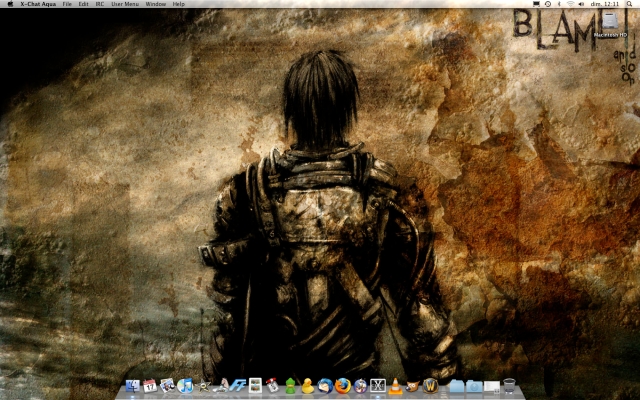This screenshot has width=640, height=400.
Task: Open iMovie star icon in Dock
Action: (x=203, y=386)
